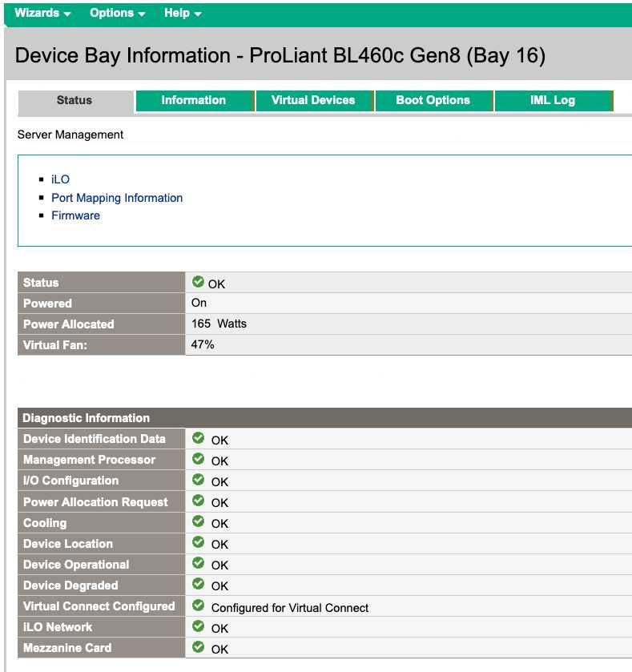Open the iLO link
Screen dimensions: 632x672
pos(60,179)
